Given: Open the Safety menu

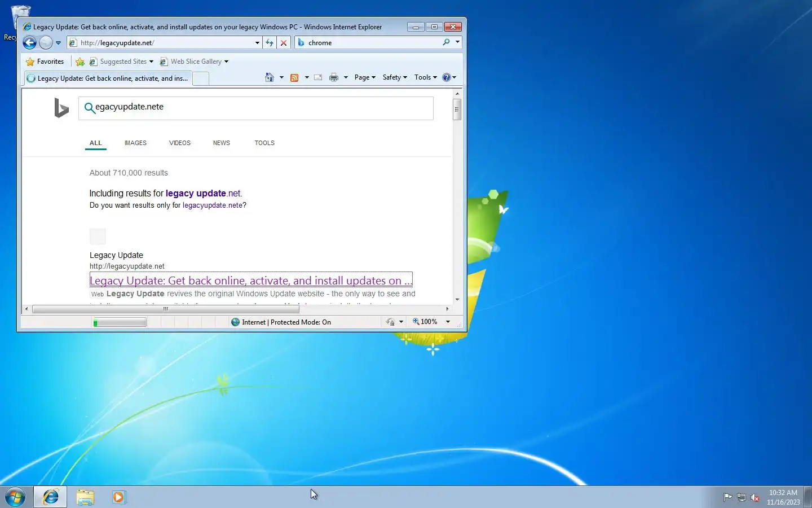Looking at the screenshot, I should point(395,77).
